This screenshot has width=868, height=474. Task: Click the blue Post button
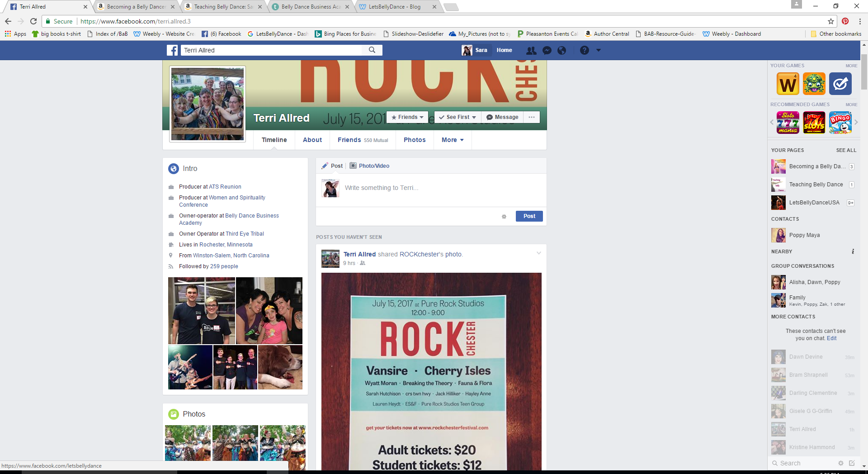[x=529, y=216]
